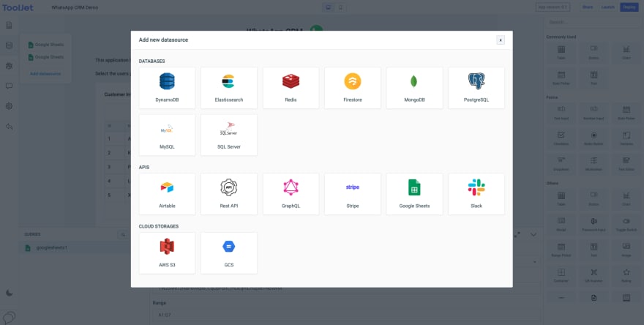Viewport: 644px width, 325px height.
Task: Choose the MongoDB datasource
Action: pos(414,88)
